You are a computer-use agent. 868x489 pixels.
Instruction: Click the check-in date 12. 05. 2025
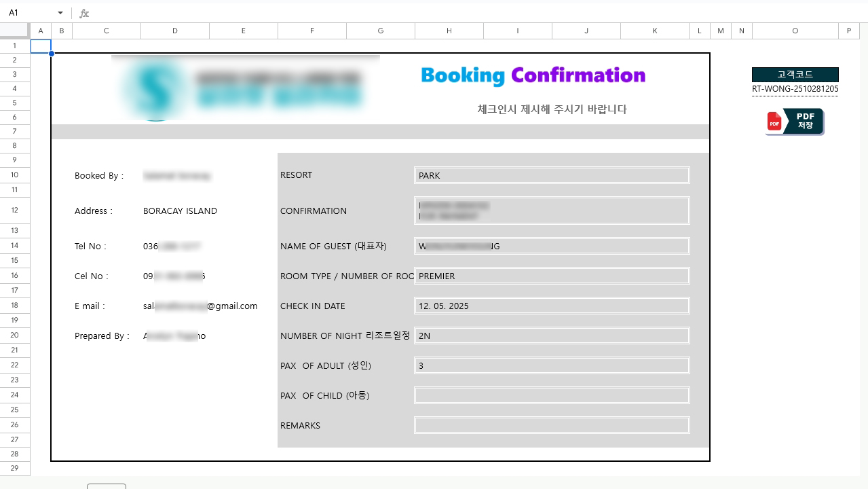552,306
